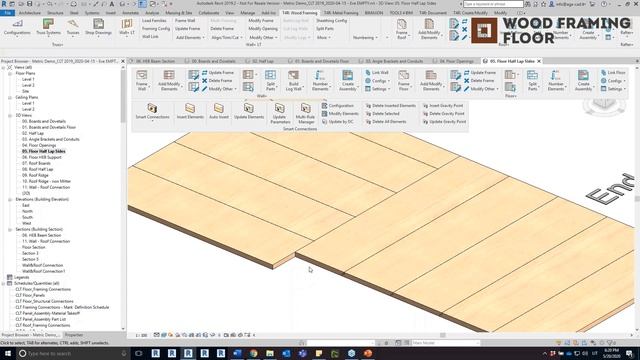Screen dimensions: 640x360
Task: Open the Smart Connections tool
Action: [152, 111]
